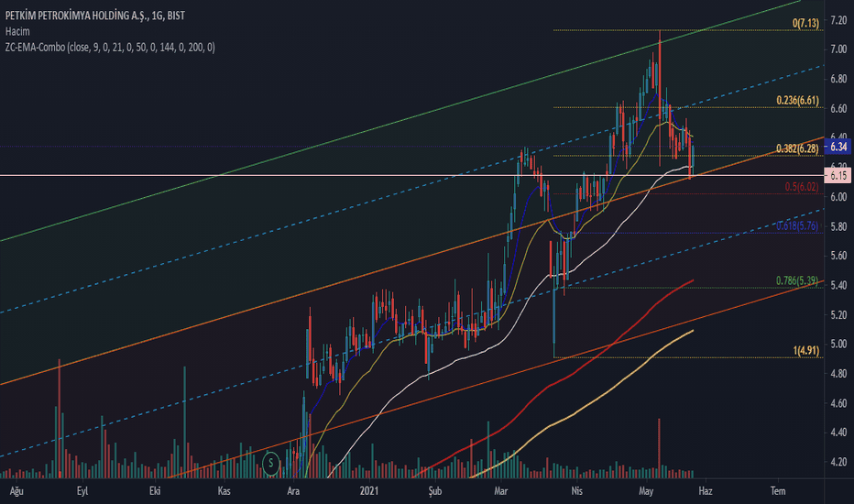854x504 pixels.
Task: Click the 4.20 price axis value
Action: point(838,462)
